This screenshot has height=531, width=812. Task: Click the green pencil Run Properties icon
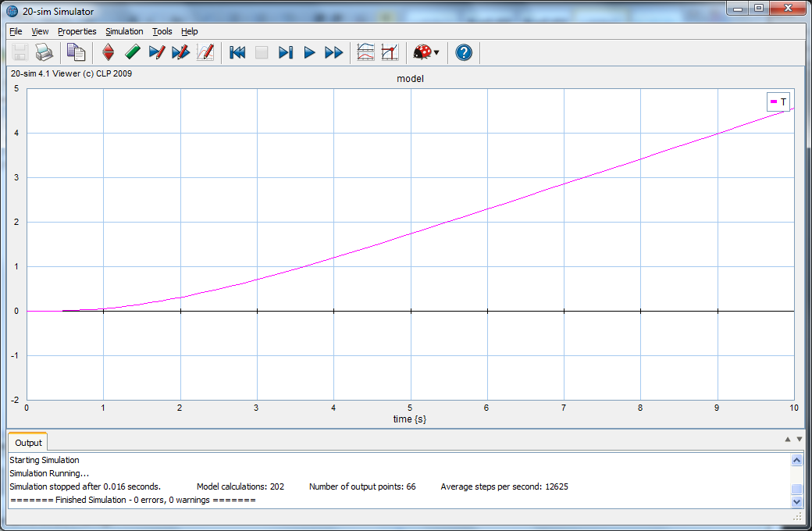[x=133, y=52]
